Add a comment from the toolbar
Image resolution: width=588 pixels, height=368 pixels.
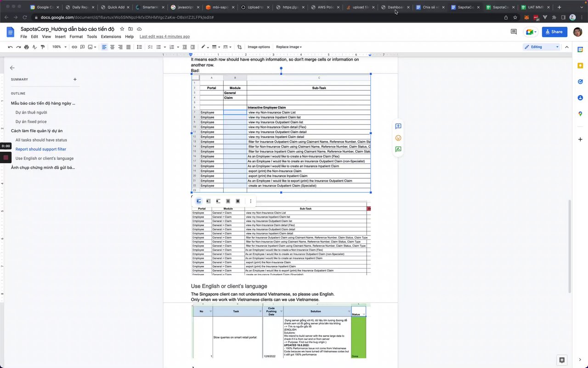point(82,47)
